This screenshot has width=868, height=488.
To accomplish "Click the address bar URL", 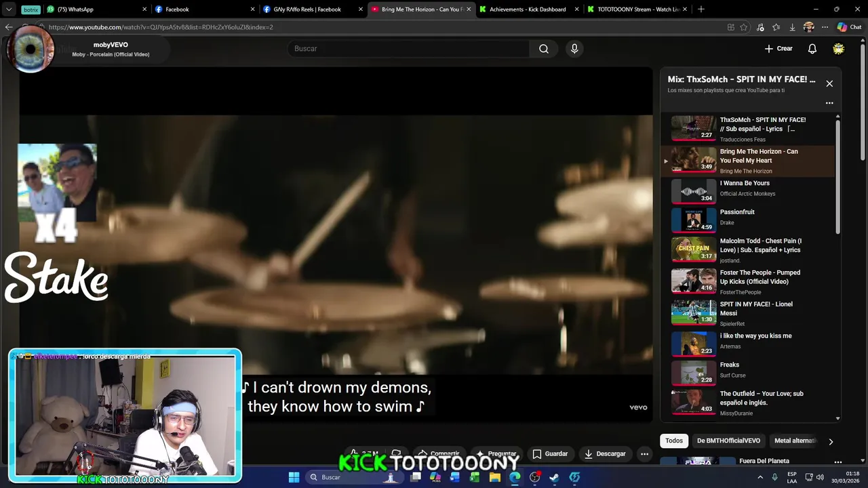I will 161,27.
